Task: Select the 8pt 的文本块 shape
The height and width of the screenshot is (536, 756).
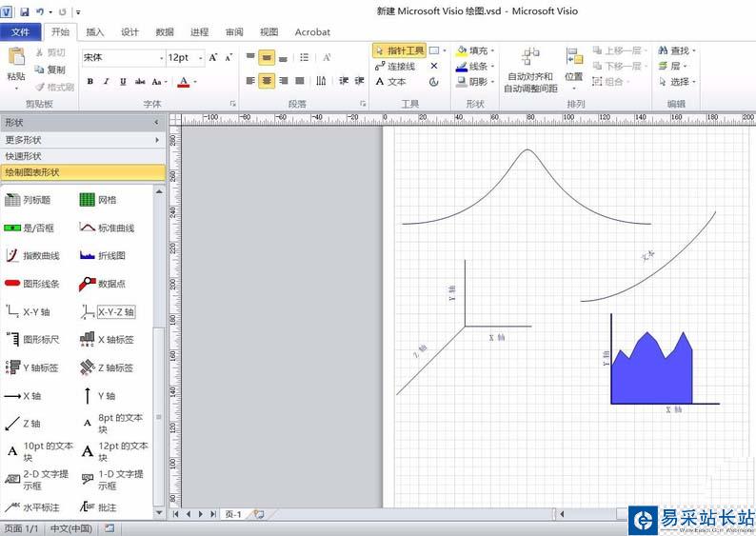Action: 114,424
